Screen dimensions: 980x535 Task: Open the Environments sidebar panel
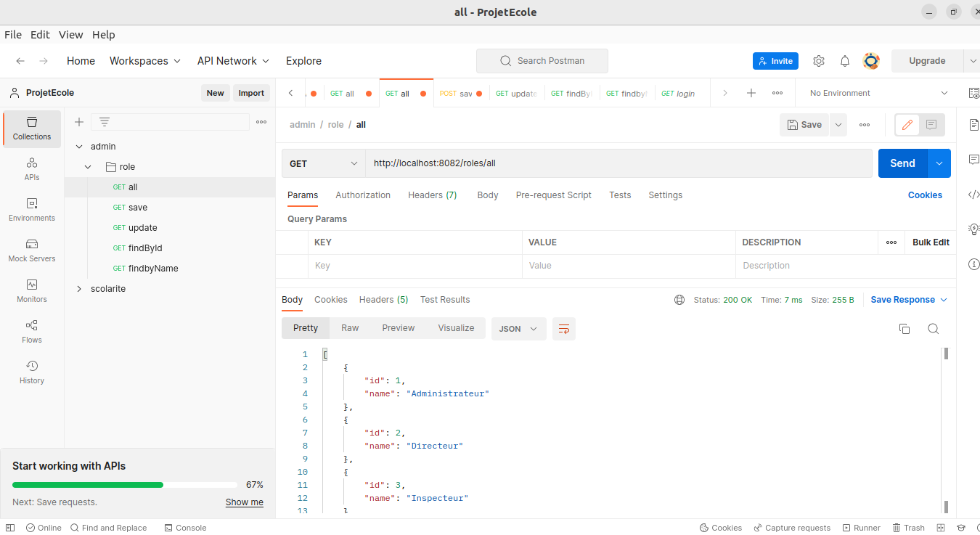click(32, 210)
